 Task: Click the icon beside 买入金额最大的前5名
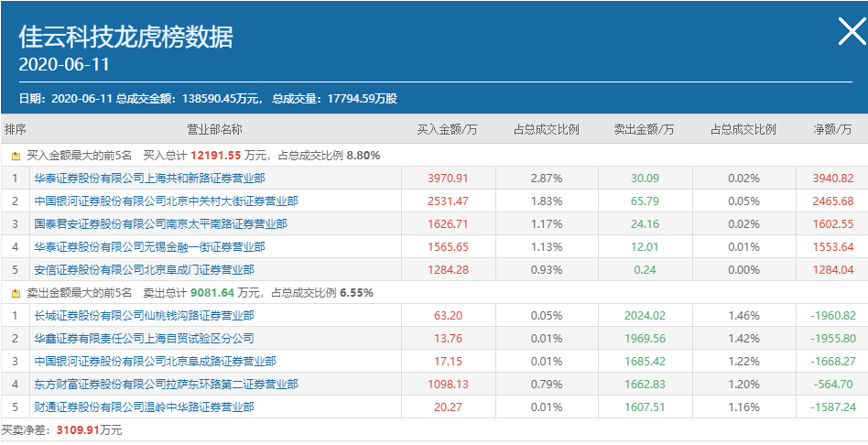click(x=16, y=156)
